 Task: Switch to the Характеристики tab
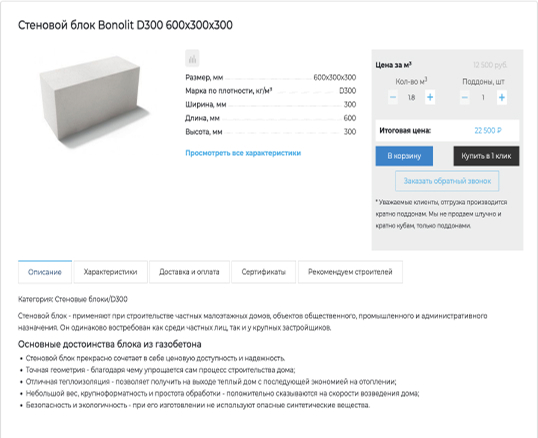(110, 272)
